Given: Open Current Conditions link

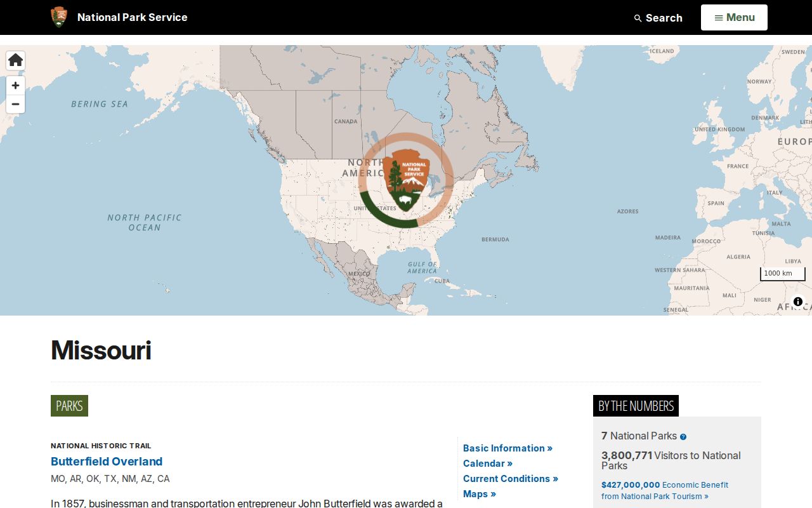Looking at the screenshot, I should tap(511, 479).
